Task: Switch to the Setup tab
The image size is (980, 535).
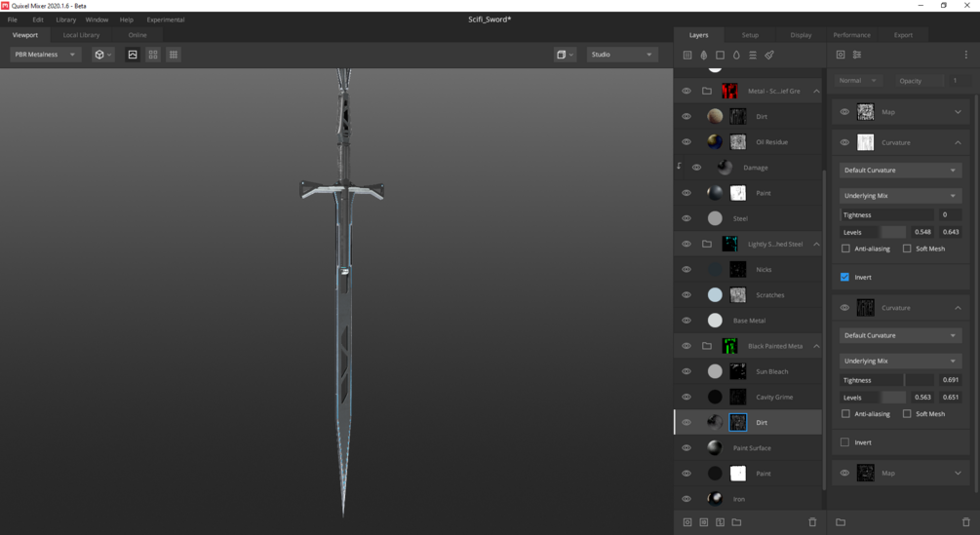Action: [750, 35]
